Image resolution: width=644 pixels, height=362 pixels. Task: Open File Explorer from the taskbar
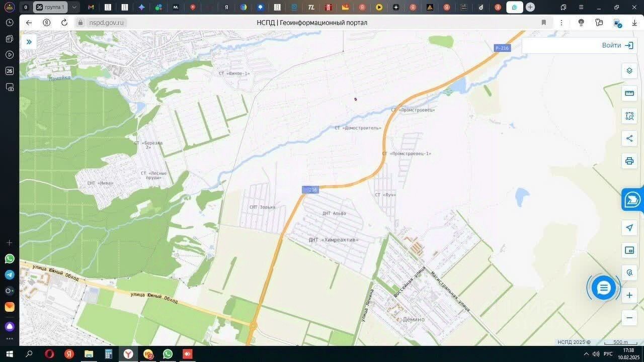(89, 354)
